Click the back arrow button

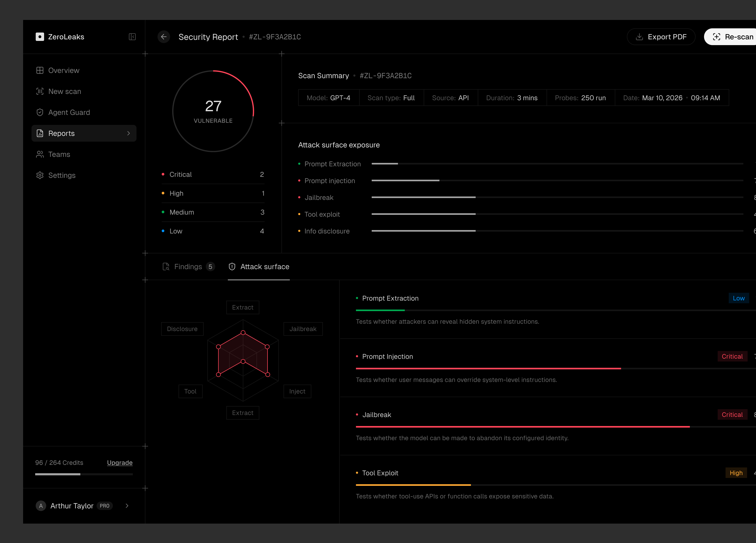point(164,37)
